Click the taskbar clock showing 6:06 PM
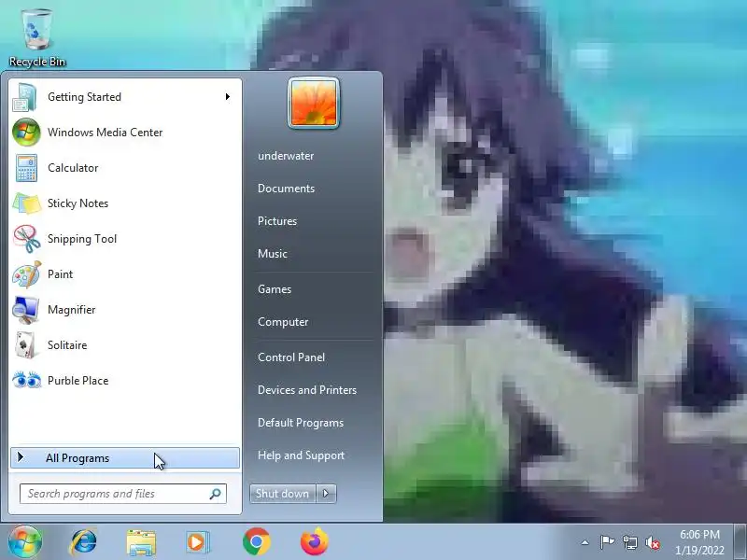The width and height of the screenshot is (747, 560). [699, 542]
